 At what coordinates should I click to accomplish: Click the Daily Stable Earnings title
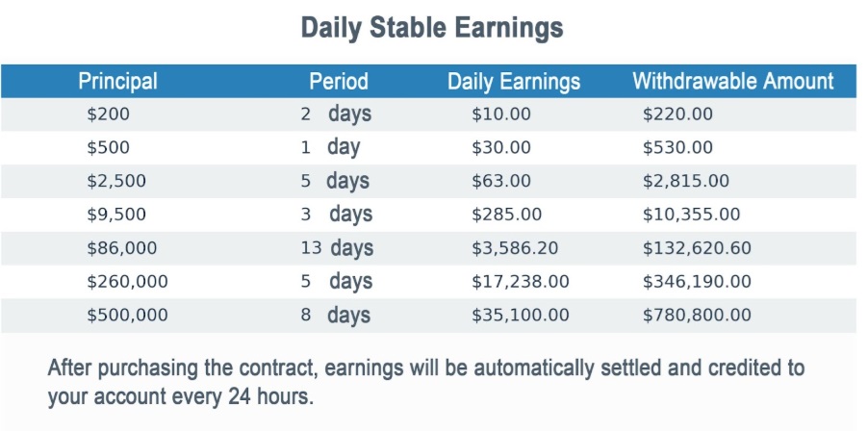(x=432, y=28)
